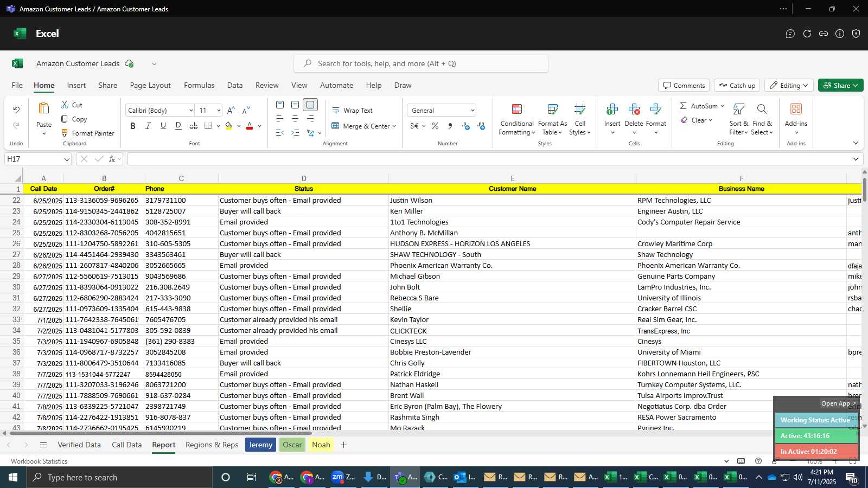Add a new sheet with plus button
The height and width of the screenshot is (488, 868).
343,445
